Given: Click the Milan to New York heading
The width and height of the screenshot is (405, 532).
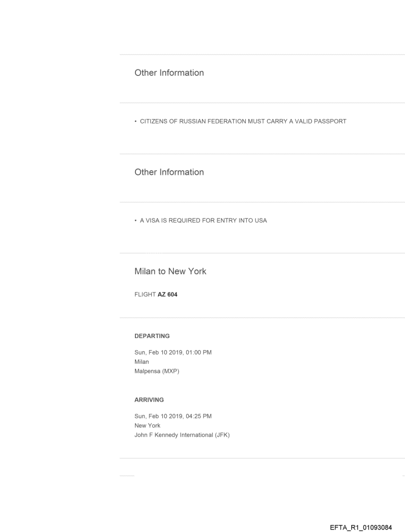Looking at the screenshot, I should click(170, 271).
